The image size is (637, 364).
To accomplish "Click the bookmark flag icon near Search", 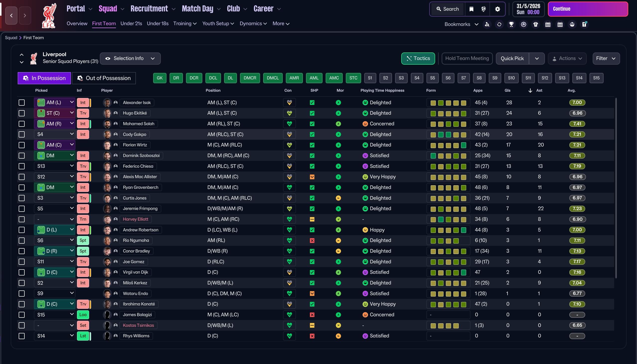I will tap(471, 9).
